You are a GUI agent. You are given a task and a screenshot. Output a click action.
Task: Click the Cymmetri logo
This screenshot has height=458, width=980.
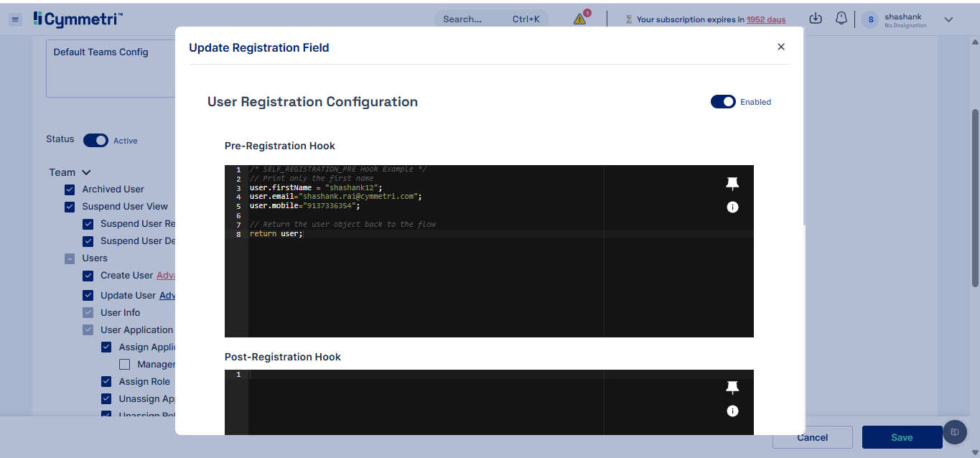(x=78, y=19)
